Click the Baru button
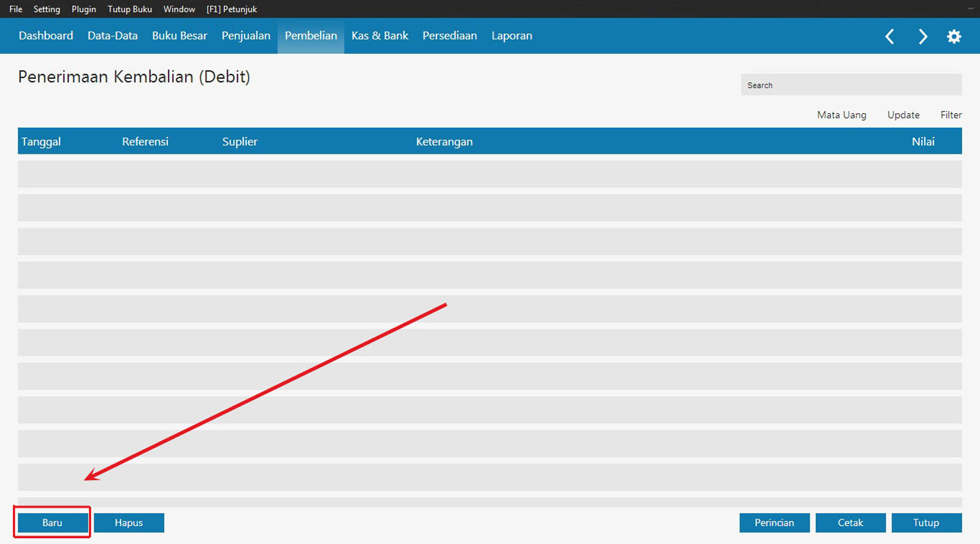 tap(53, 523)
